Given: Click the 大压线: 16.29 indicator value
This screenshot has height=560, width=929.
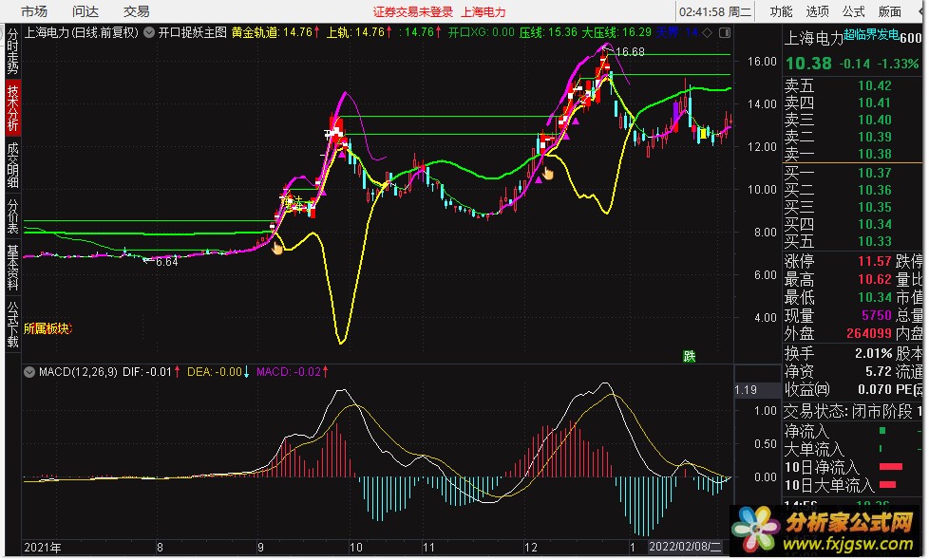Looking at the screenshot, I should tap(616, 32).
